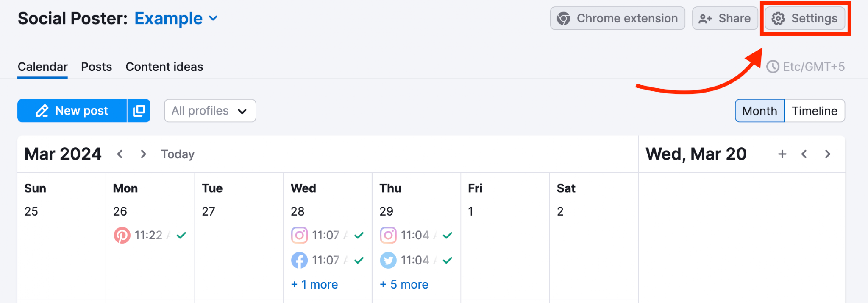Open the Instagram post on March 28
Viewport: 868px width, 303px height.
coord(300,235)
